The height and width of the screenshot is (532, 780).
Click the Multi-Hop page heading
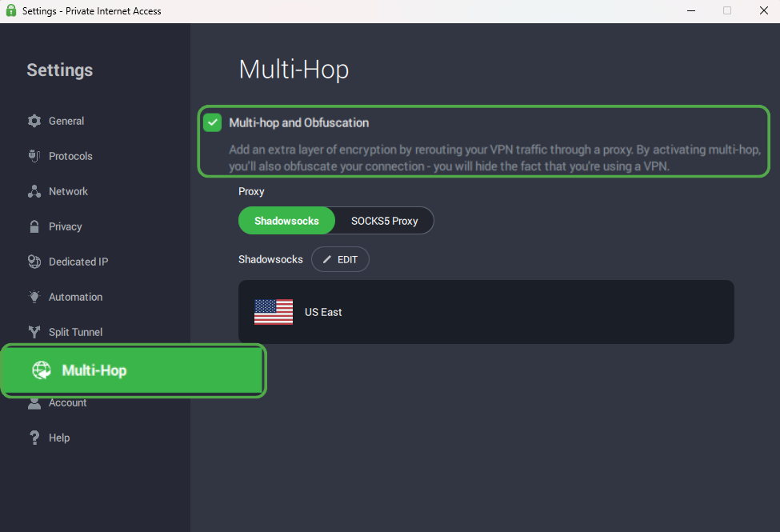click(x=294, y=69)
